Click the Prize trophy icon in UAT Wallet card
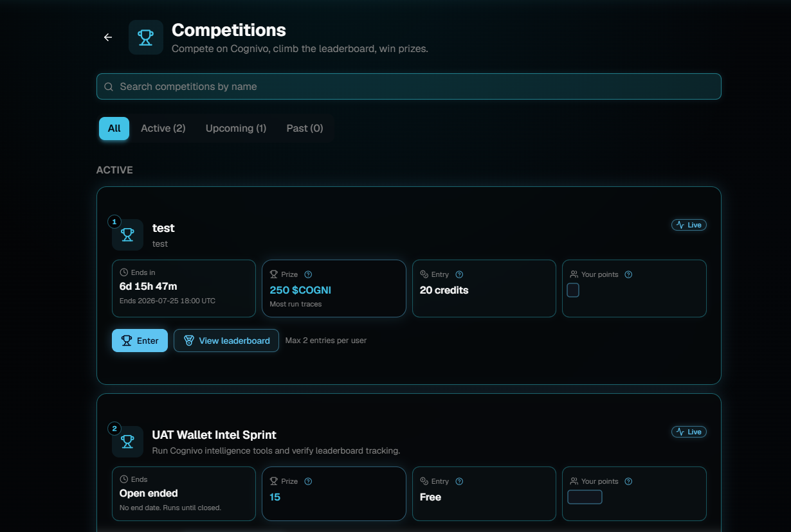 click(273, 481)
